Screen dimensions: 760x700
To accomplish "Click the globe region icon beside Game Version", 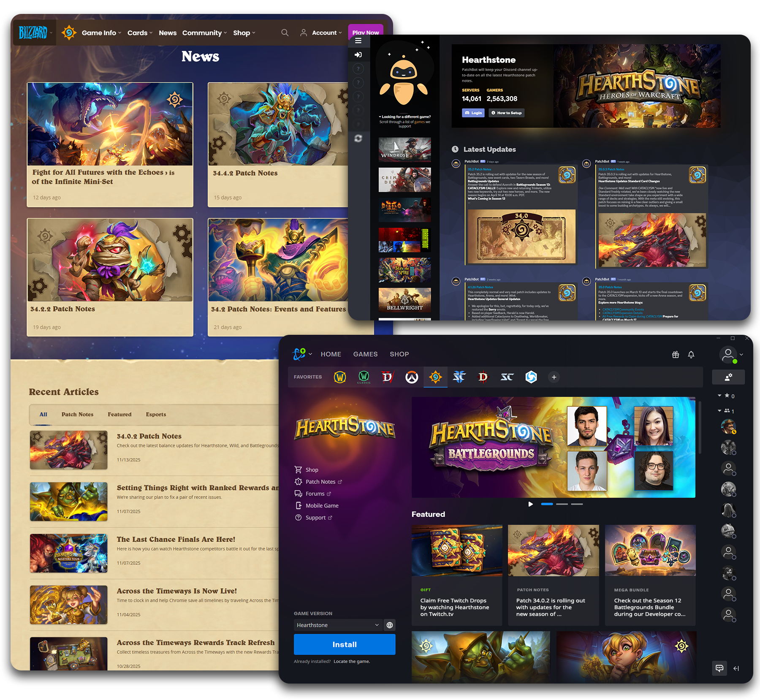I will click(x=390, y=625).
